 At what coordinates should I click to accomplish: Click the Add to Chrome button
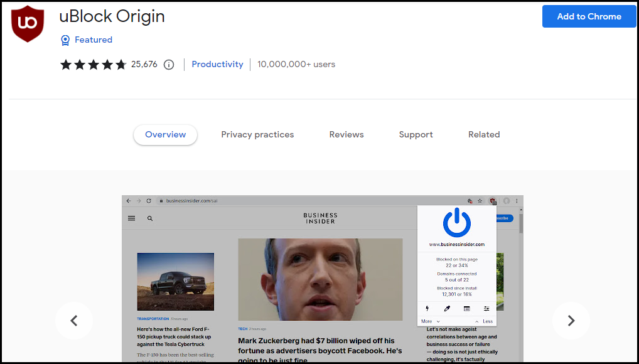click(589, 16)
